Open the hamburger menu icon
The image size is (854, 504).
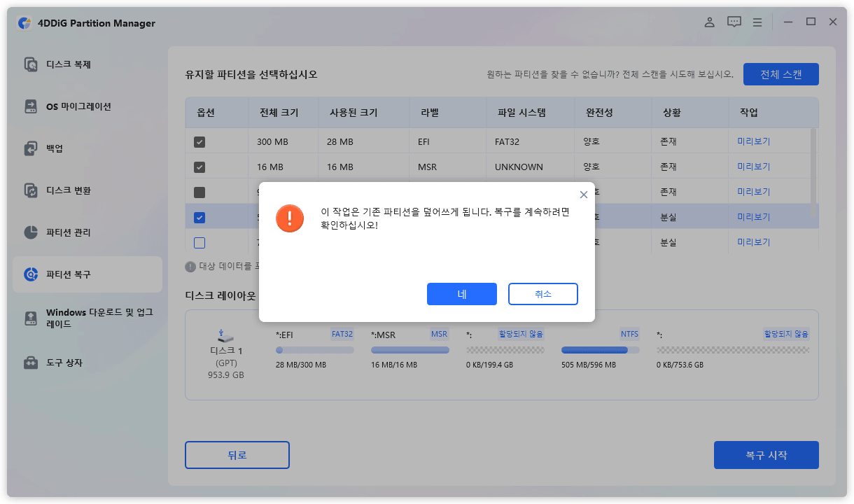757,22
